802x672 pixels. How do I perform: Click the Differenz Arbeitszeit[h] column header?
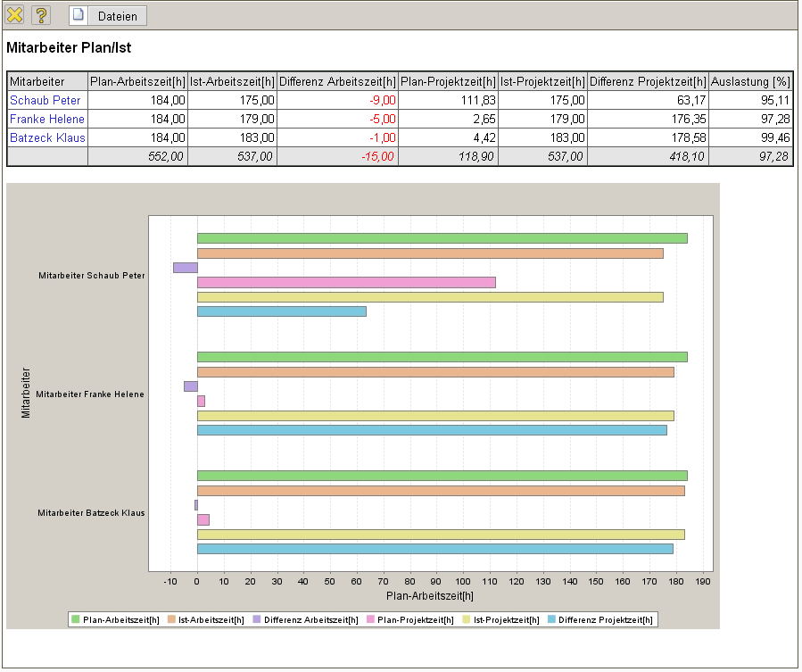pyautogui.click(x=337, y=81)
